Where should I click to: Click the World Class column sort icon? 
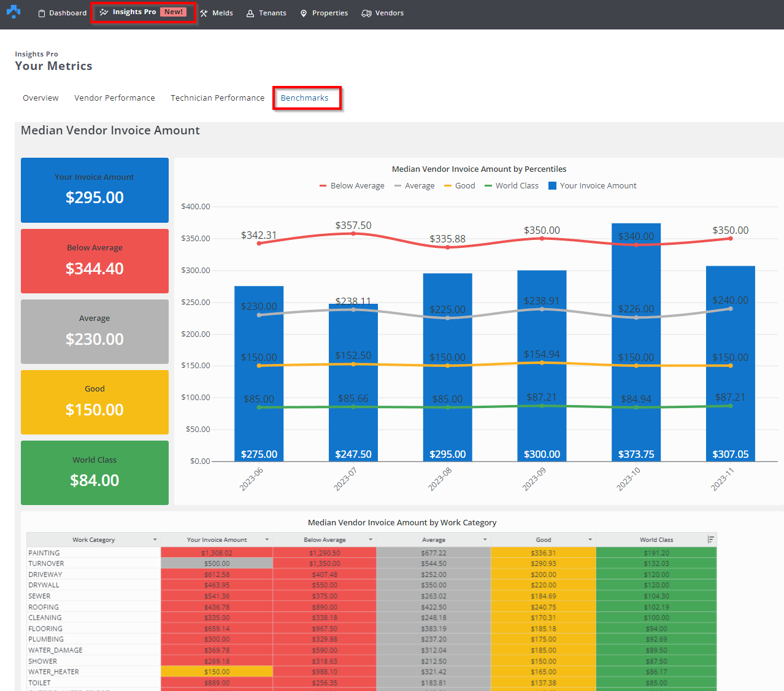pos(710,539)
